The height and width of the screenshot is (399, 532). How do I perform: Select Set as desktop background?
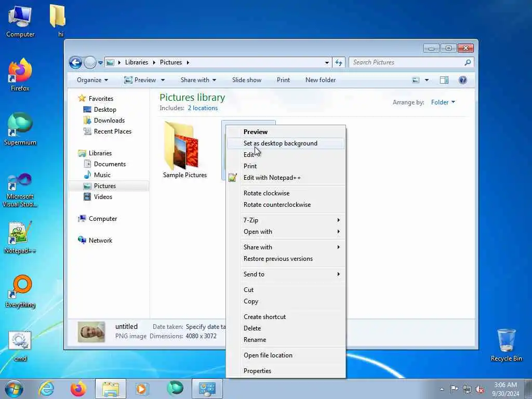point(286,143)
